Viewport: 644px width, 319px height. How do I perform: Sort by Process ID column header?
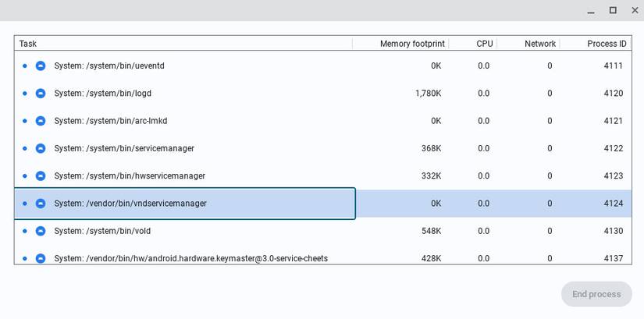(x=607, y=44)
